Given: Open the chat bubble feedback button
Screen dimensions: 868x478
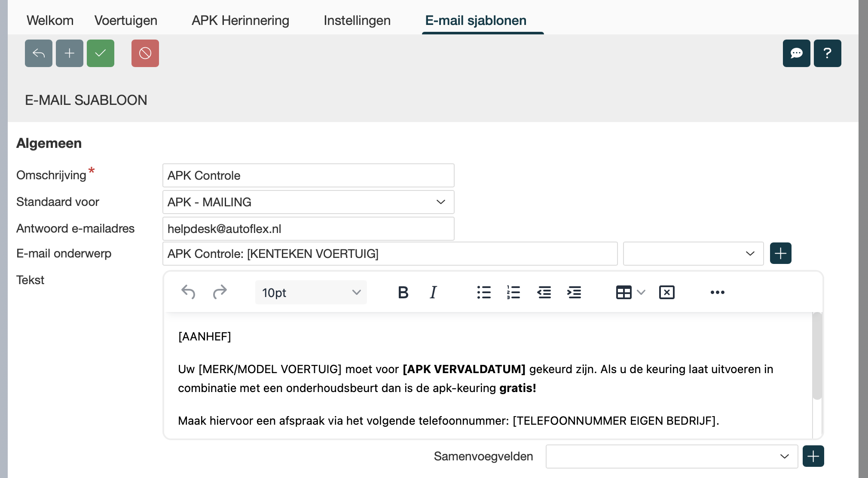Looking at the screenshot, I should (x=796, y=53).
